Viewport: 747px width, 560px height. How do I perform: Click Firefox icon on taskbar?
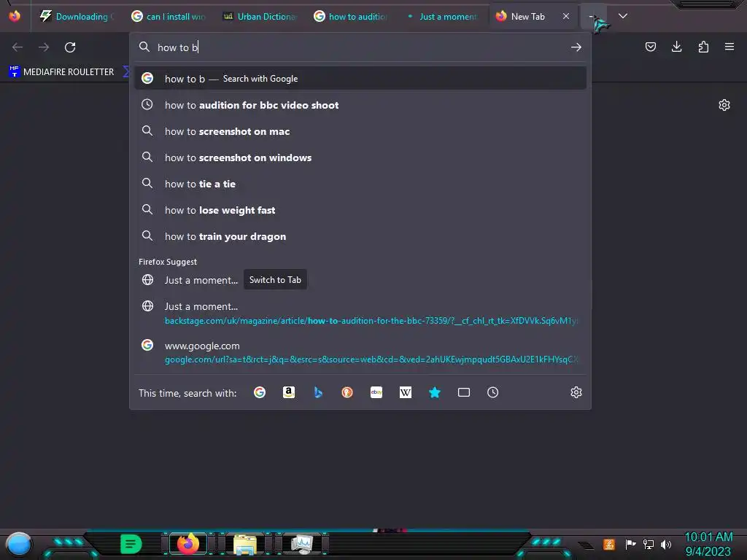coord(188,544)
